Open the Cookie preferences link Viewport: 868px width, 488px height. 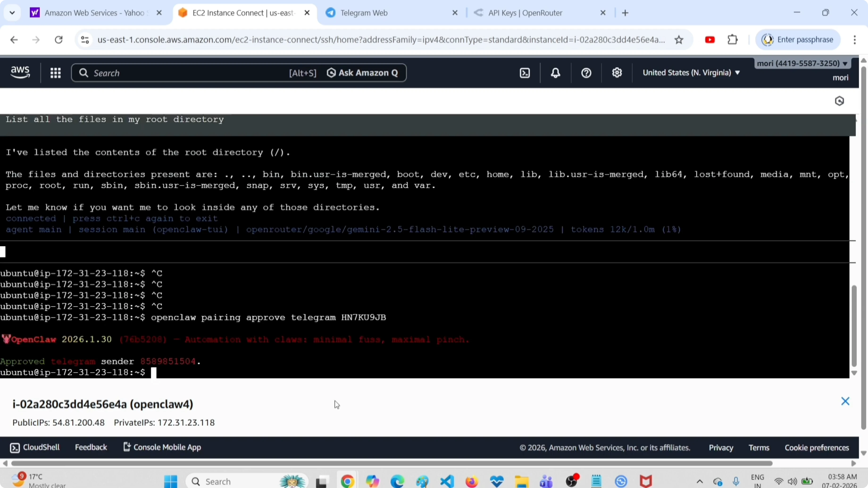[816, 448]
